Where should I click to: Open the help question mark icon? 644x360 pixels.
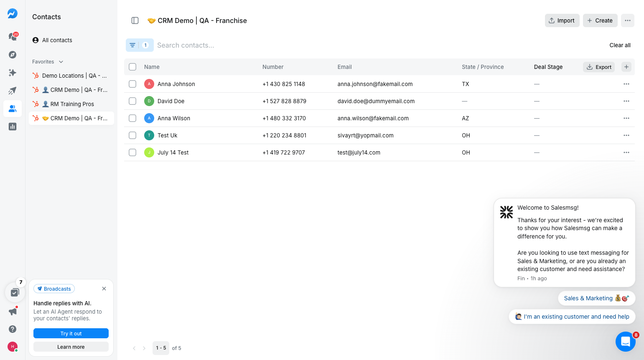coord(13,329)
